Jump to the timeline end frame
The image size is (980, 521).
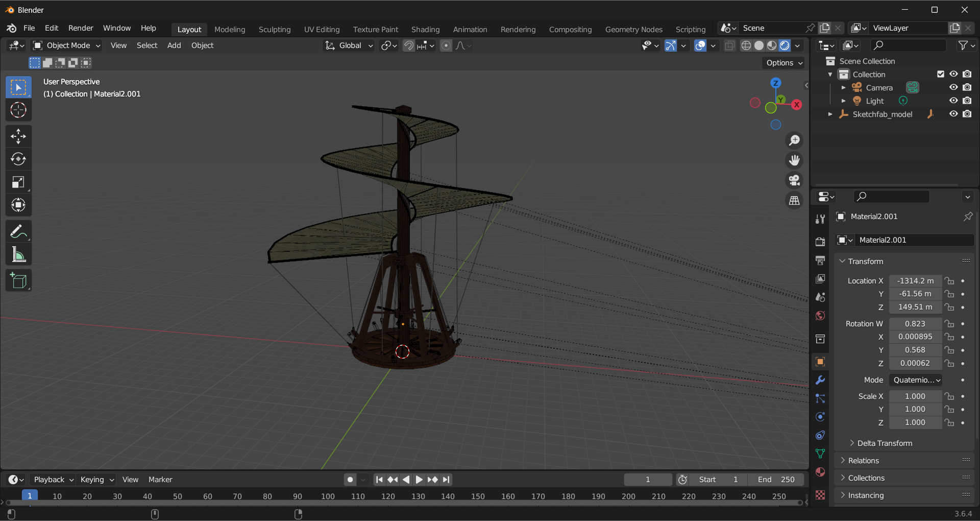tap(447, 480)
